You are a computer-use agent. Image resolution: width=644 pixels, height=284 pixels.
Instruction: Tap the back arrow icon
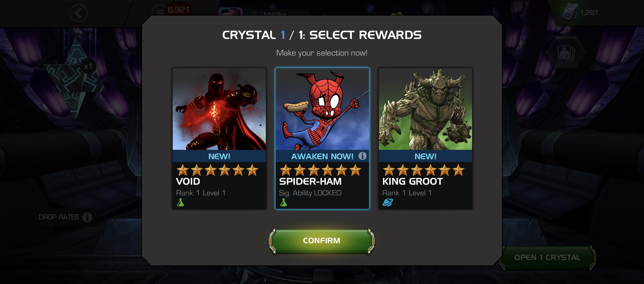79,13
